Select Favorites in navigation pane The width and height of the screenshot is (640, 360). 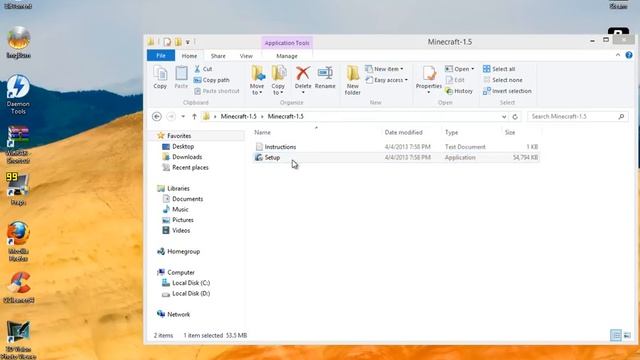[174, 136]
